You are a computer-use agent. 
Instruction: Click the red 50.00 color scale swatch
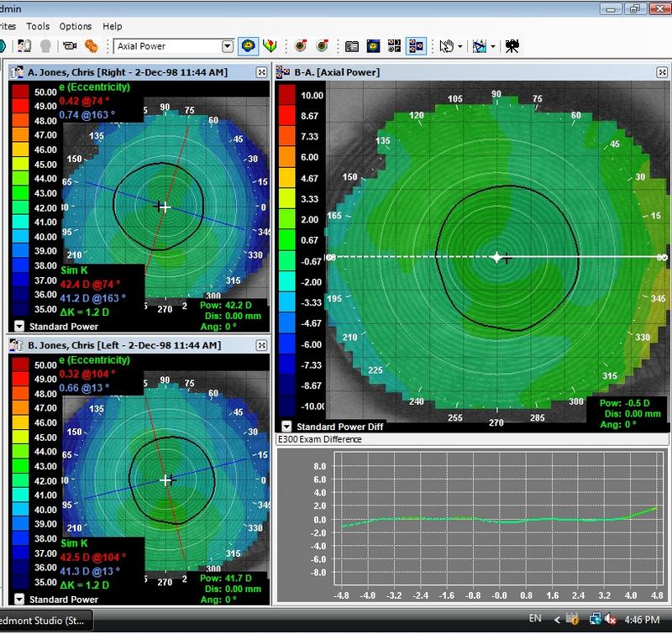point(19,90)
